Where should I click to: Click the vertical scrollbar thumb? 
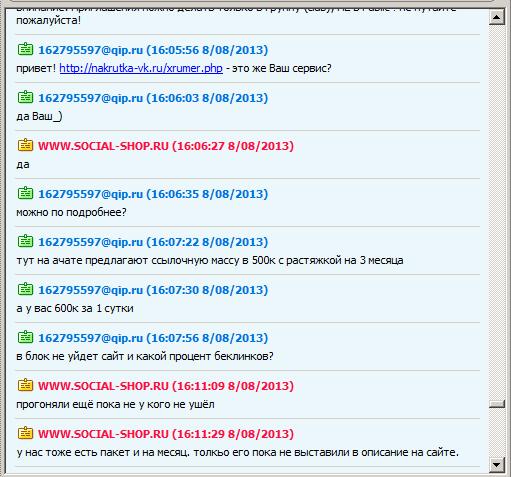pos(497,404)
